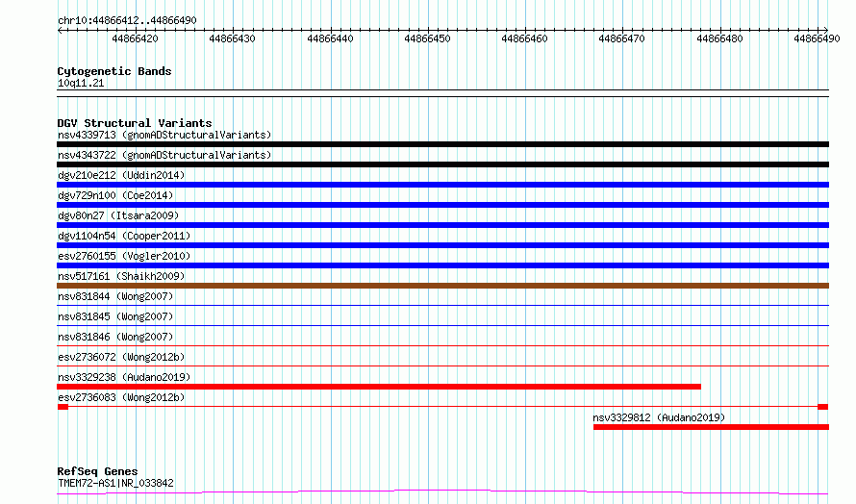Click the chr10:44866412..44866490 region label

click(127, 20)
